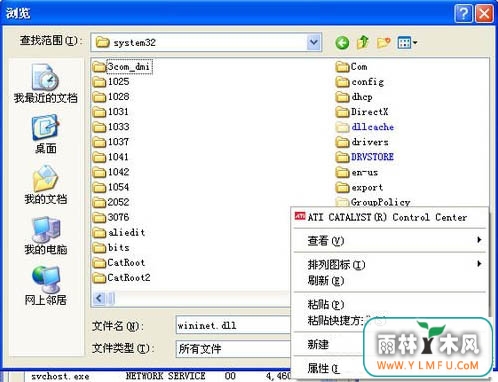Open the 查看(V) view submenu
Image resolution: width=498 pixels, height=382 pixels.
point(389,240)
